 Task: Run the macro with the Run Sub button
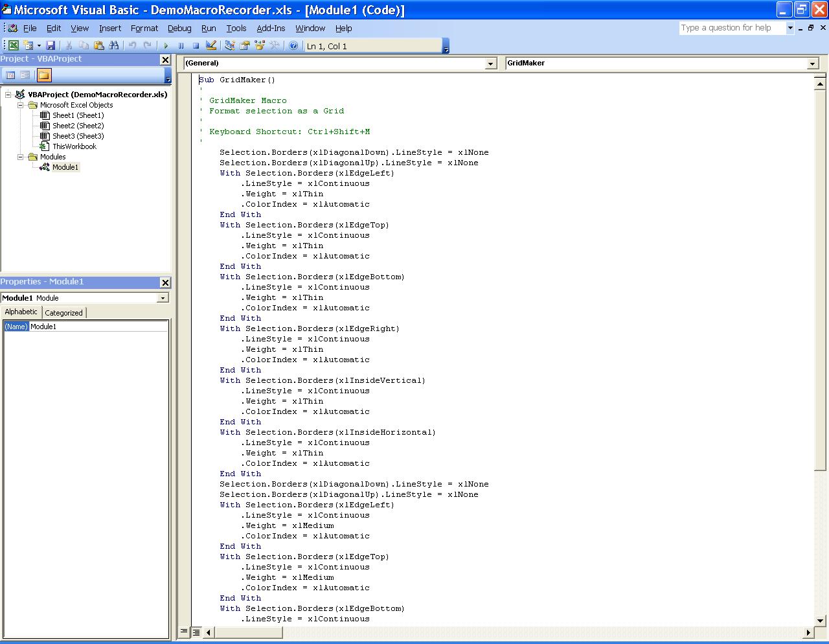(166, 45)
